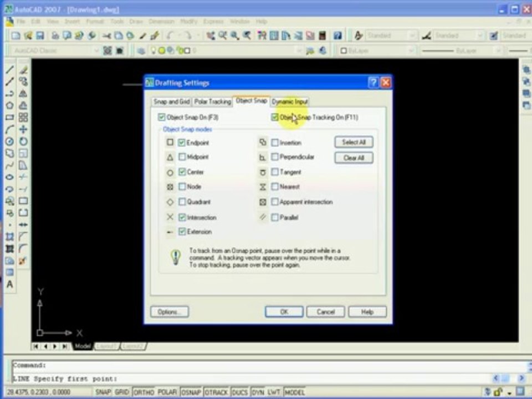532x399 pixels.
Task: Select the Multiline Text tool (A)
Action: (10, 284)
